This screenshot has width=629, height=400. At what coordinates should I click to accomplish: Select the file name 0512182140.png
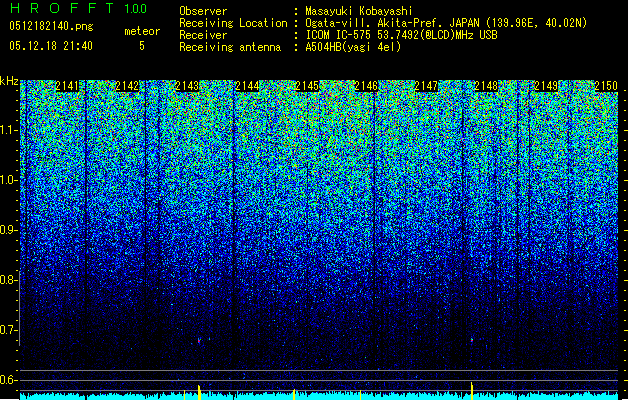click(51, 27)
